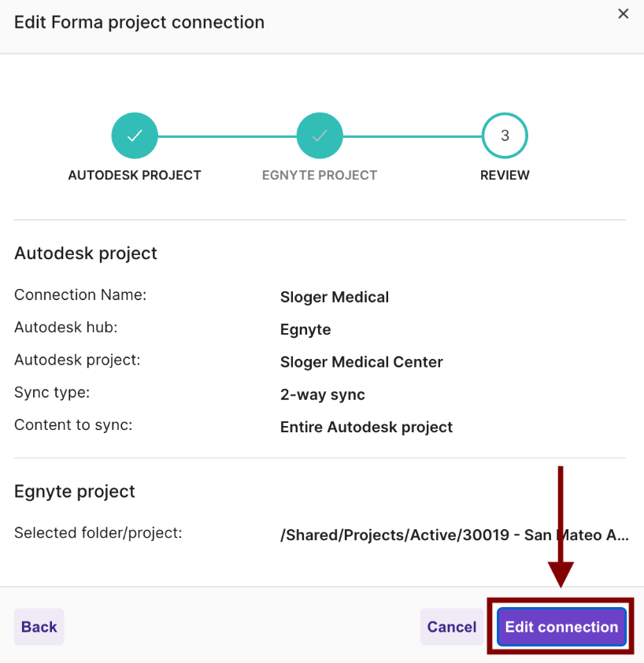Screen dimensions: 644x663
Task: Click the Back button
Action: 39,627
